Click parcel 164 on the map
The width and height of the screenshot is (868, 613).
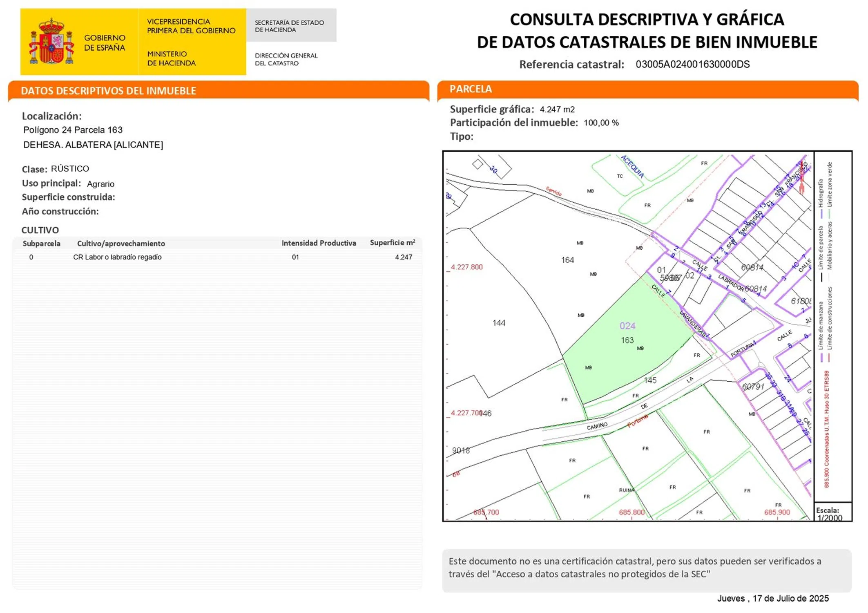click(567, 260)
